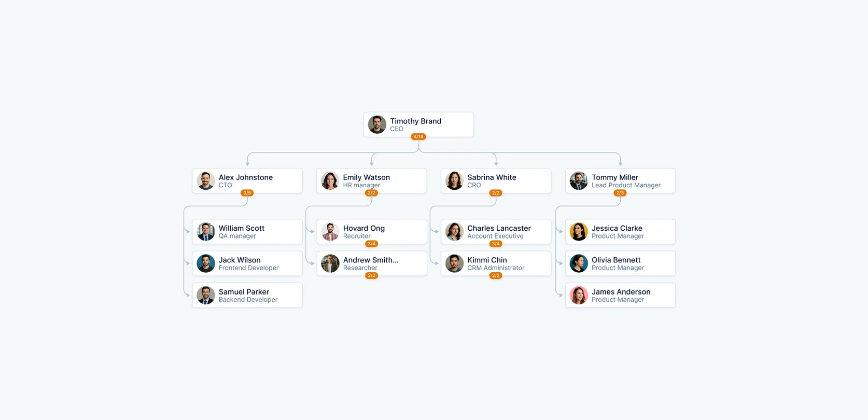Viewport: 868px width, 420px height.
Task: Expand Andrew Smith's 2/2 badge
Action: click(371, 276)
